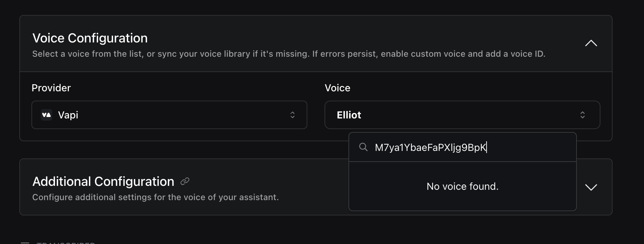Click the Additional Configuration link icon
644x244 pixels.
185,182
